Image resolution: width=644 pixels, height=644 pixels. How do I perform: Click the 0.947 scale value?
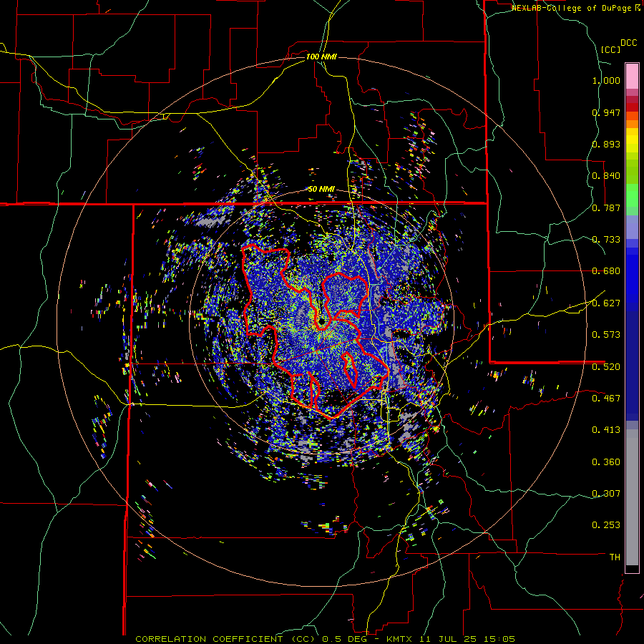(x=606, y=112)
